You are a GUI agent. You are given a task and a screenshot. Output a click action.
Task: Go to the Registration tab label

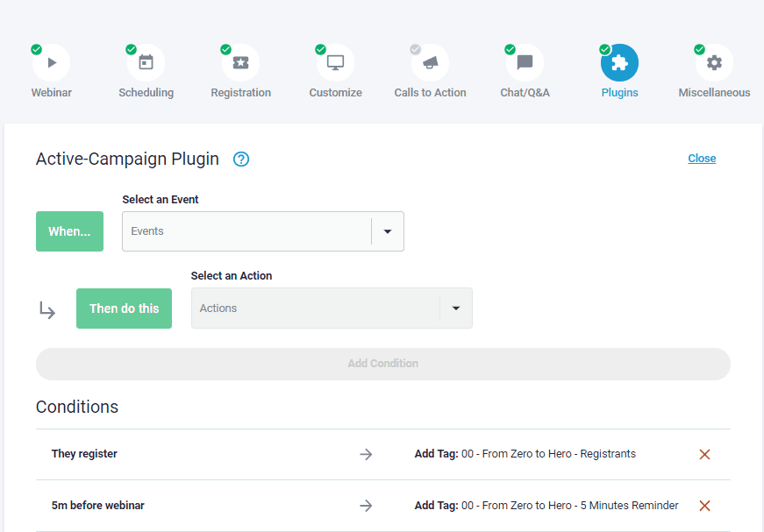pyautogui.click(x=240, y=93)
